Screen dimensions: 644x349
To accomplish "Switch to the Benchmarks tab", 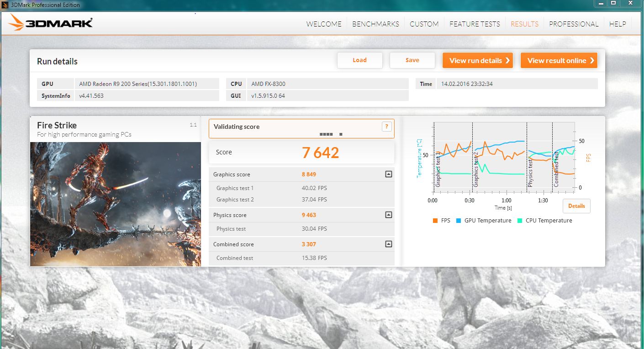I will tap(375, 24).
